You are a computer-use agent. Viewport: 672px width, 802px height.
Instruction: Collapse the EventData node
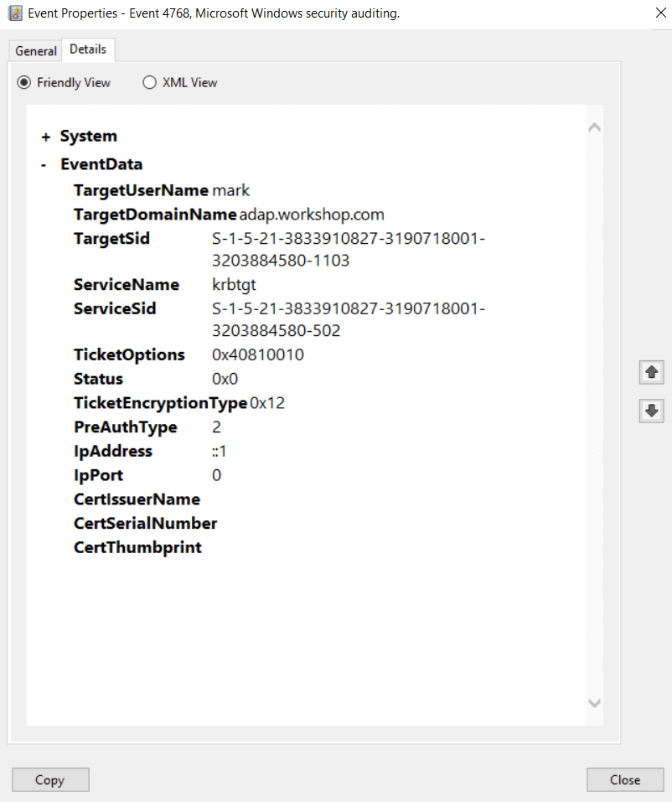coord(44,165)
